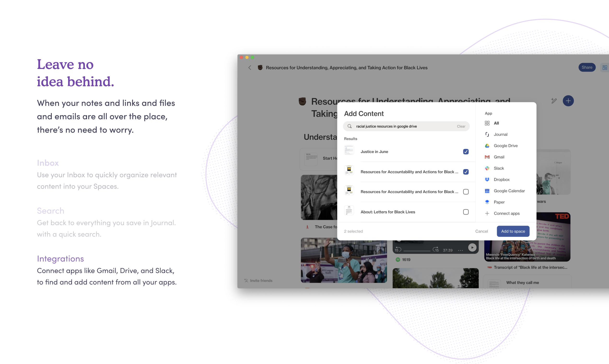Switch app filter to All
This screenshot has height=364, width=609.
496,123
